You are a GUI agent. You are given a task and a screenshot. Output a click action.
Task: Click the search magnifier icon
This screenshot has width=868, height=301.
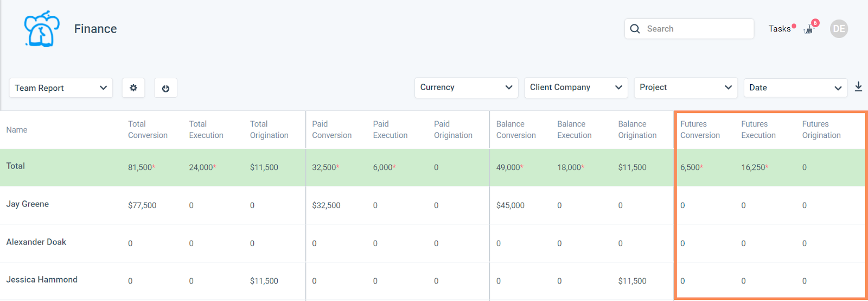point(635,29)
